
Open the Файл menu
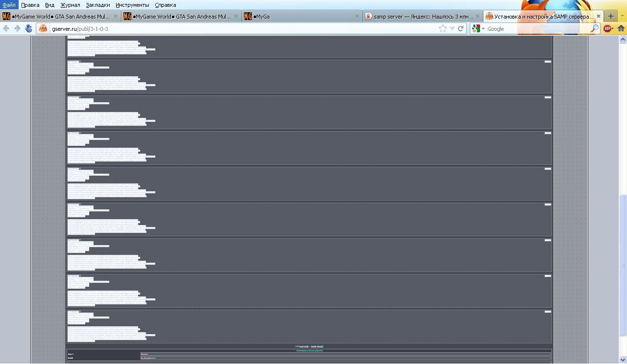point(9,5)
